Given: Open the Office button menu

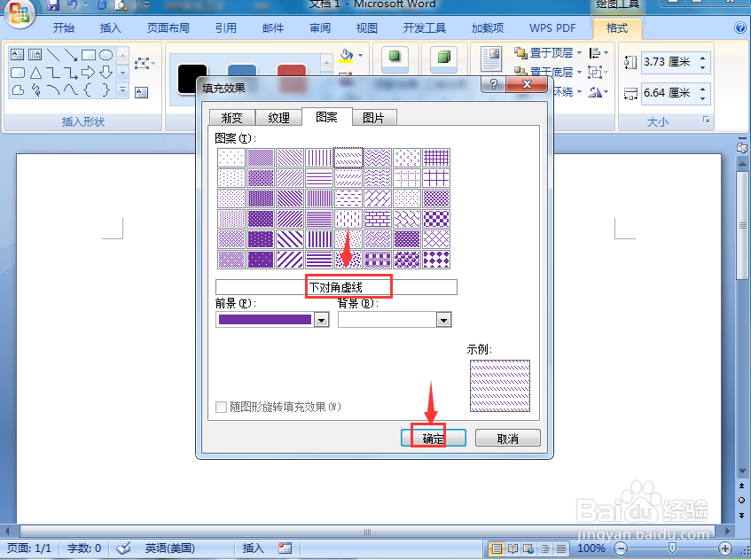Looking at the screenshot, I should pos(20,12).
